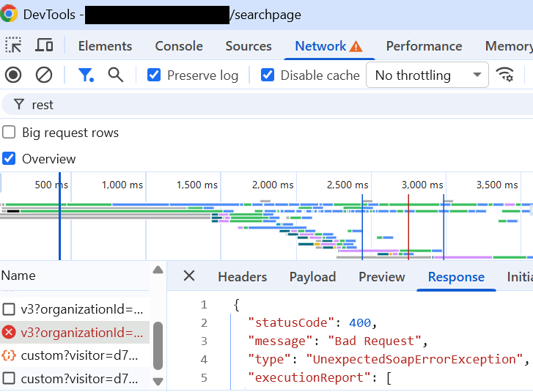
Task: Open the Headers tab of request details
Action: (243, 277)
